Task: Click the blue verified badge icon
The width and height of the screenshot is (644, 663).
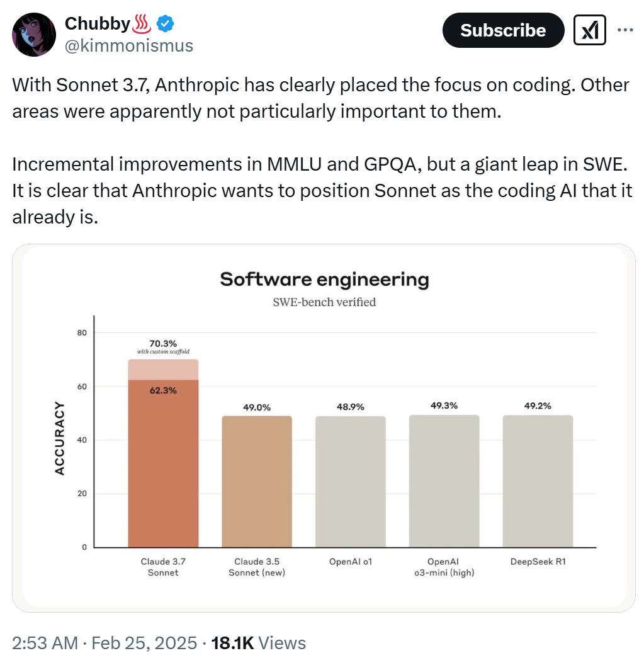Action: pos(166,24)
